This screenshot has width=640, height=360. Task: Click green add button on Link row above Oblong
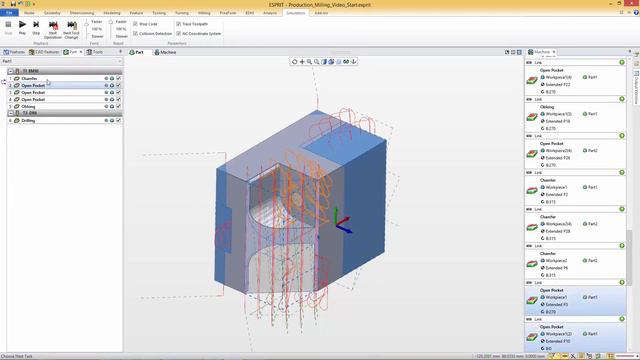(622, 99)
